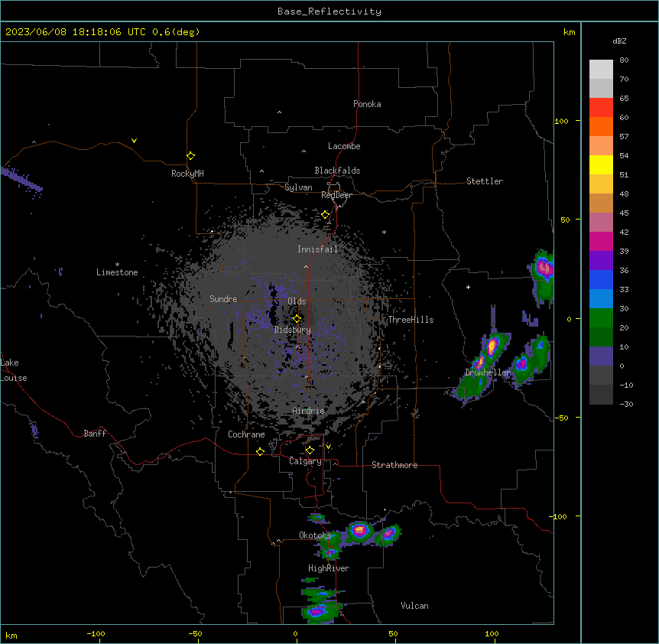Select the yellow diamond marker between Olds and Didsbury
This screenshot has width=659, height=644.
click(x=297, y=319)
